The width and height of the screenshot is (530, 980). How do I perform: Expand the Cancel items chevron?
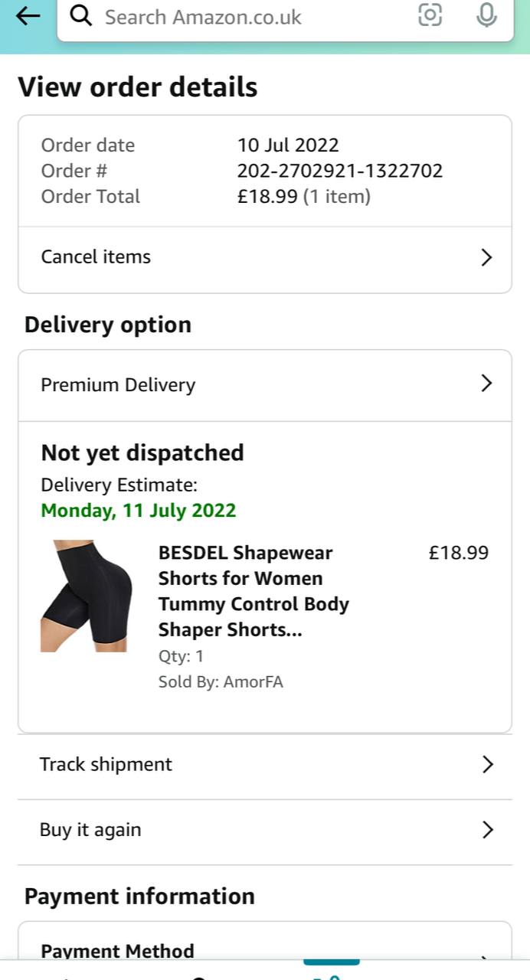click(486, 257)
